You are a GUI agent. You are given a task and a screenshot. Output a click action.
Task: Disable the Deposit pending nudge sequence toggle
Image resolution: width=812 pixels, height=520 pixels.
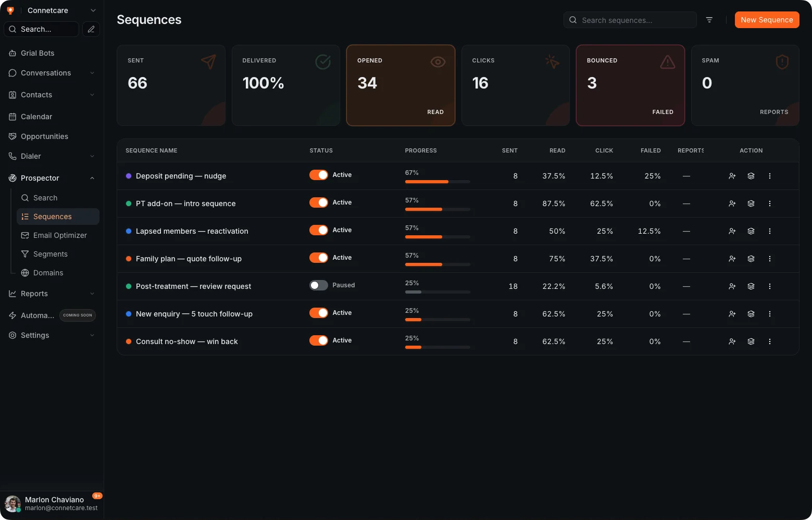tap(319, 175)
